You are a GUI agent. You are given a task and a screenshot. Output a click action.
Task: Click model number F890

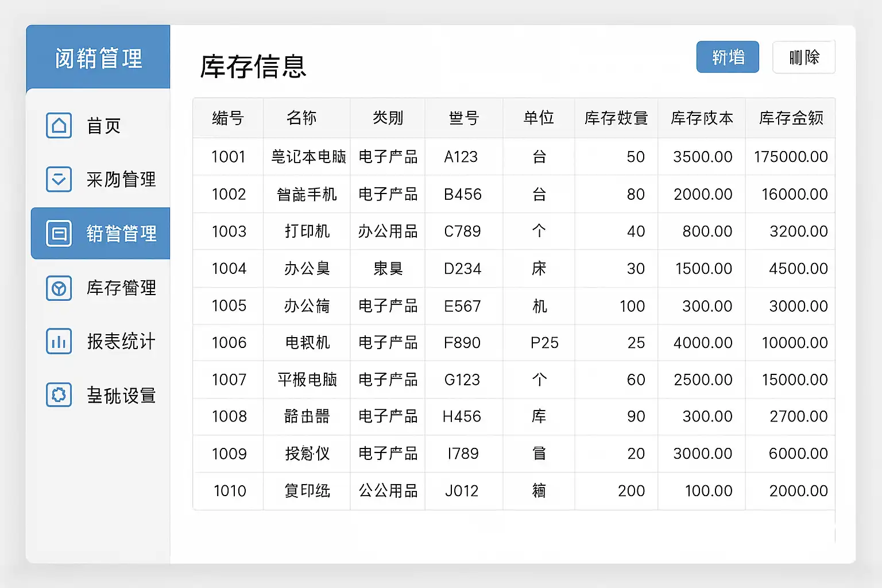(462, 343)
